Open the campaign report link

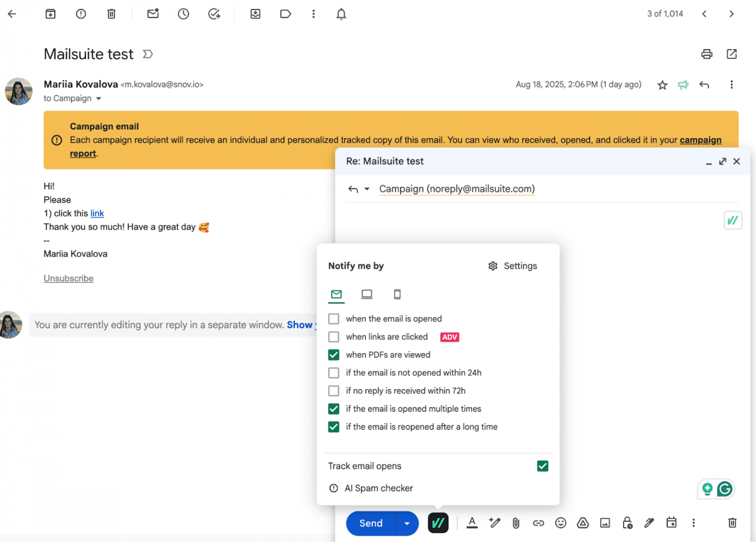pyautogui.click(x=700, y=140)
